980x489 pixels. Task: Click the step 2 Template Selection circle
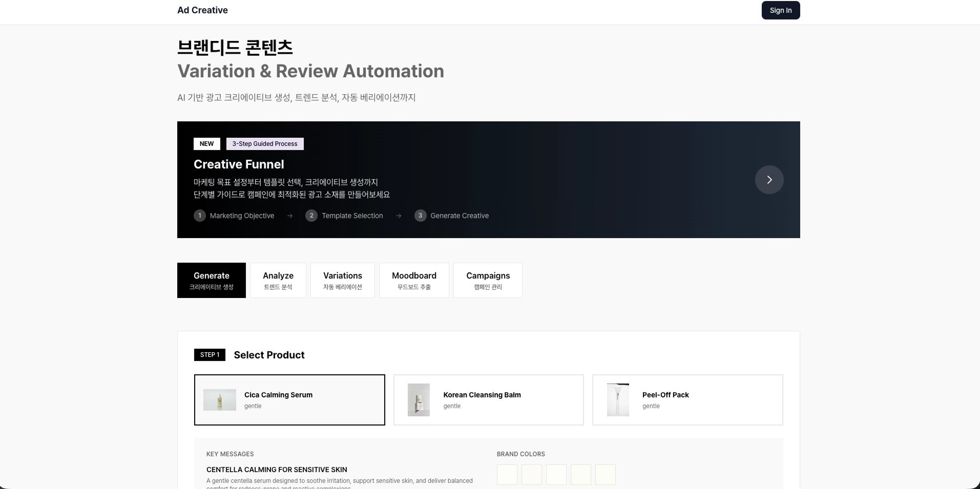click(x=311, y=216)
